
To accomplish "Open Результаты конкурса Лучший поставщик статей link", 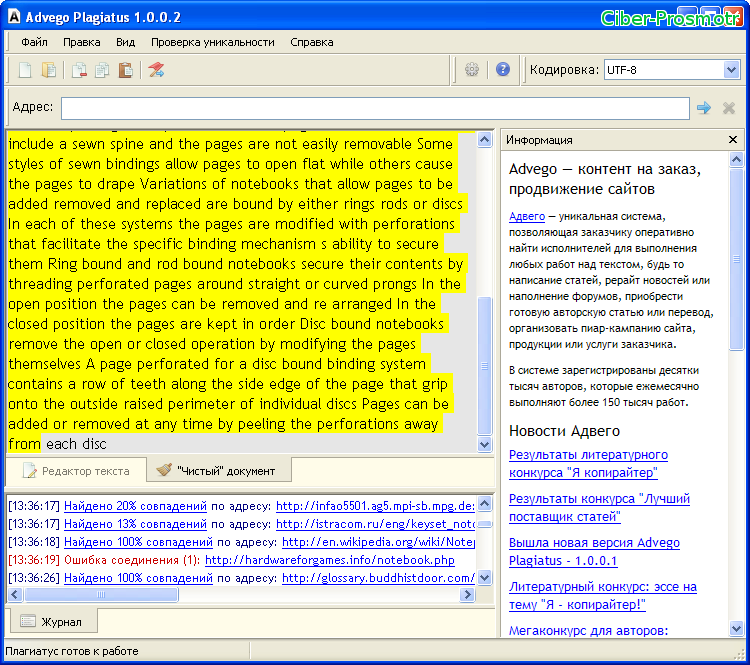I will click(599, 508).
